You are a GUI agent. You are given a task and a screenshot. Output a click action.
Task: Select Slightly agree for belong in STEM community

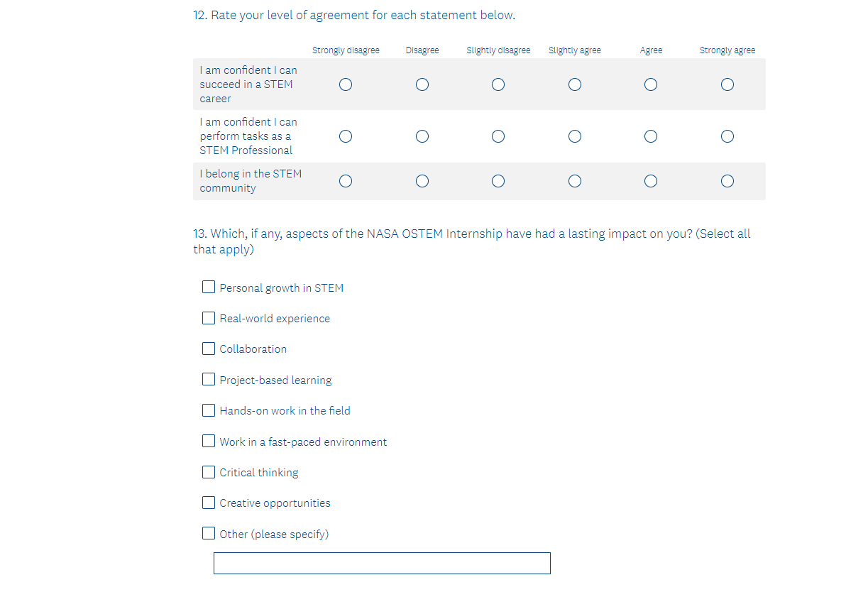click(575, 181)
